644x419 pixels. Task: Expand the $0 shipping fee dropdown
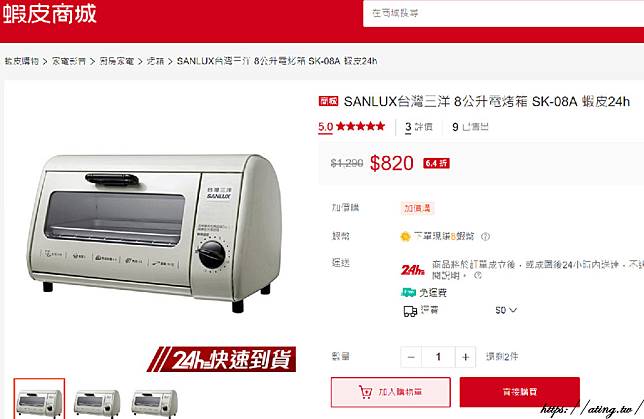506,310
